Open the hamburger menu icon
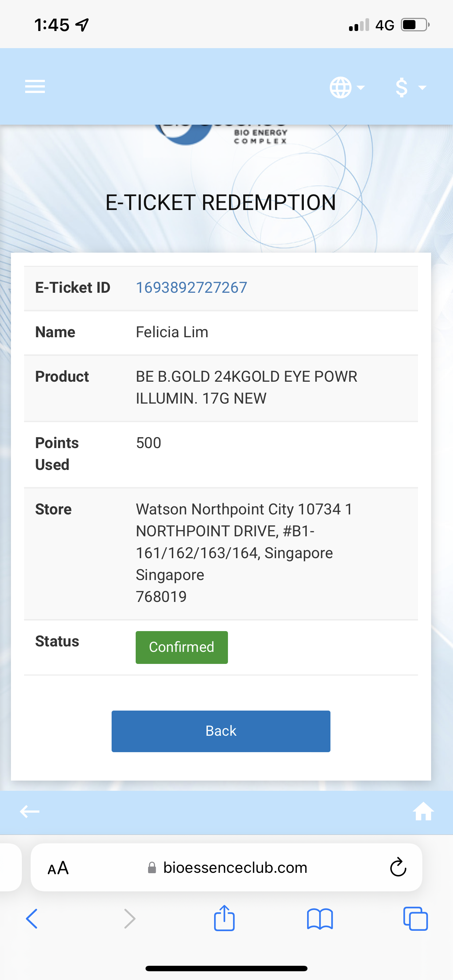Screen dimensions: 453x980 click(x=35, y=87)
